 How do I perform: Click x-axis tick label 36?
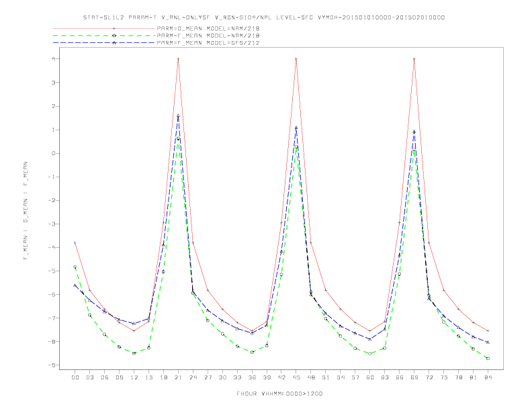pos(252,377)
